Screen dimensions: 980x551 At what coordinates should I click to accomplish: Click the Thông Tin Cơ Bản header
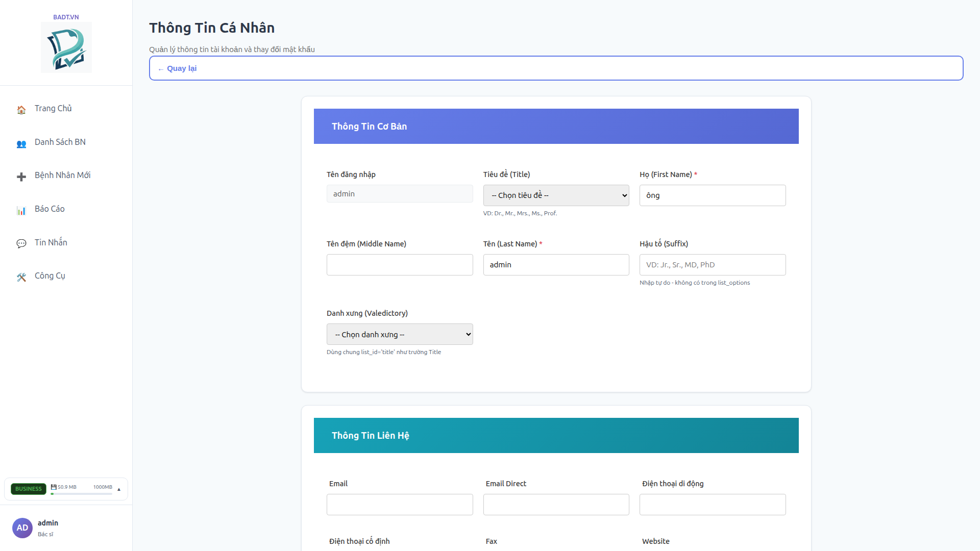coord(556,126)
